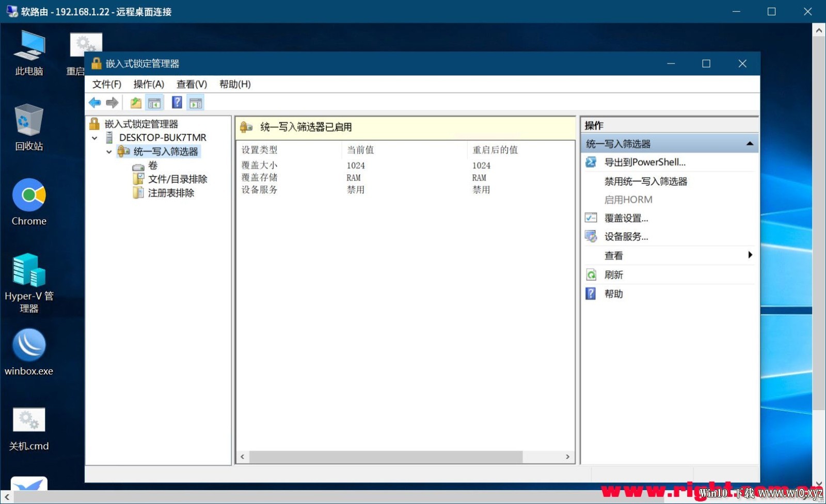Viewport: 826px width, 504px height.
Task: Click 设备服务... action text
Action: click(x=626, y=237)
